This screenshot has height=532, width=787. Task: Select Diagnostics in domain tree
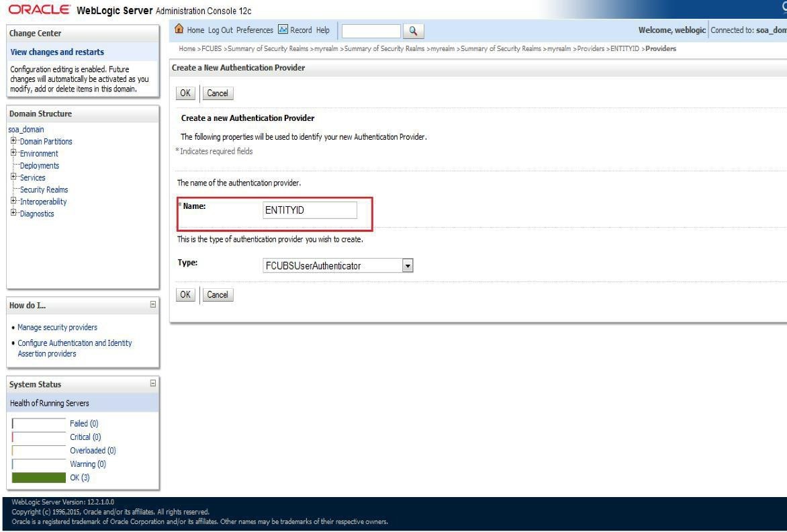tap(37, 214)
